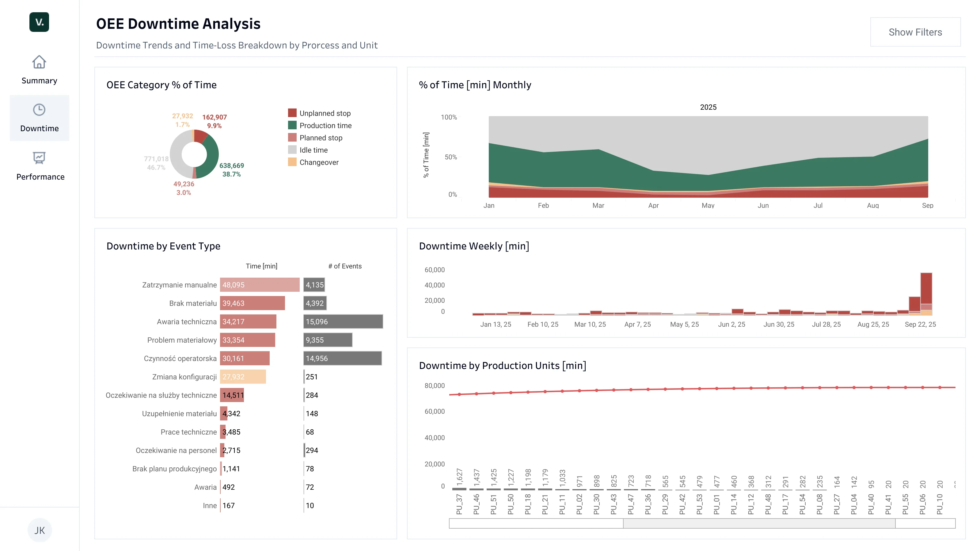The image size is (980, 551).
Task: Click the Problem materiałowy 33,354 bar
Action: click(247, 340)
